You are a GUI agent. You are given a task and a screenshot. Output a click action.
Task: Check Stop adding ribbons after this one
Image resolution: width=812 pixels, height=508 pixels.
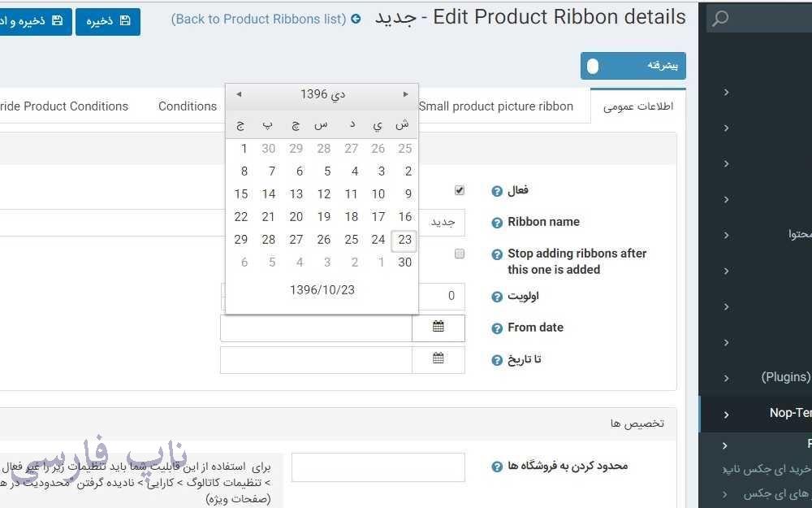[x=460, y=254]
